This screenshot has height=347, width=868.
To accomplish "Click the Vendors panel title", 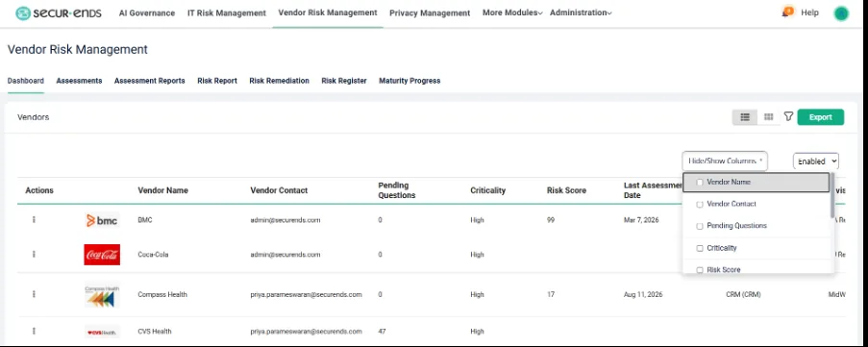I will pos(34,117).
